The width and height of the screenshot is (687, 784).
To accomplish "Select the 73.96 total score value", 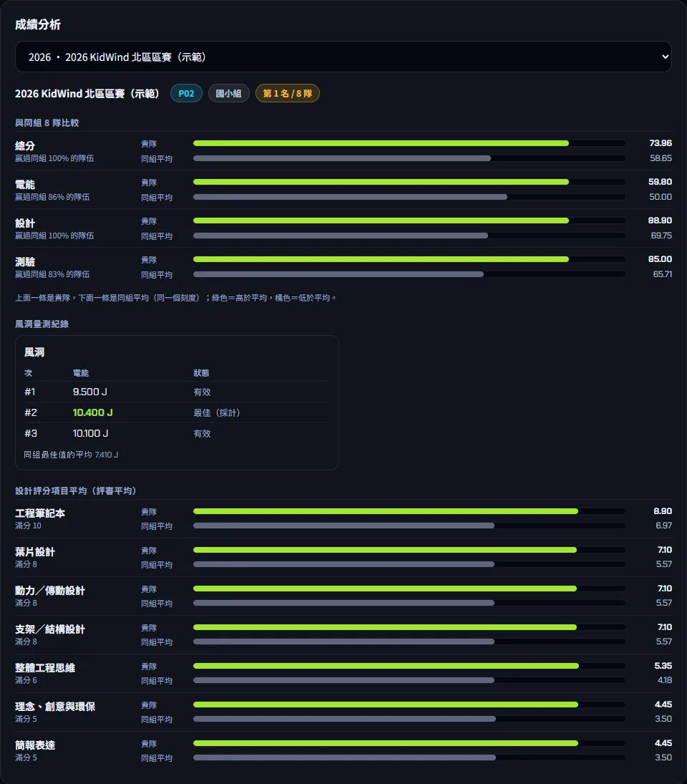I will point(660,143).
